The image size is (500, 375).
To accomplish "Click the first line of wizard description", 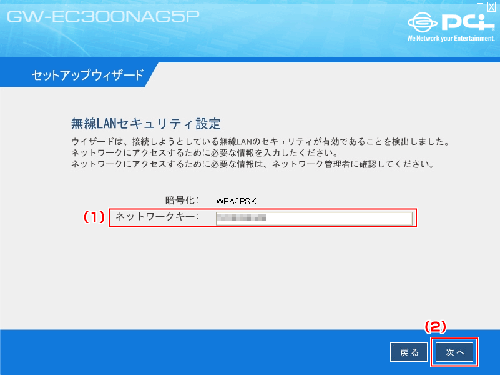I will [260, 142].
